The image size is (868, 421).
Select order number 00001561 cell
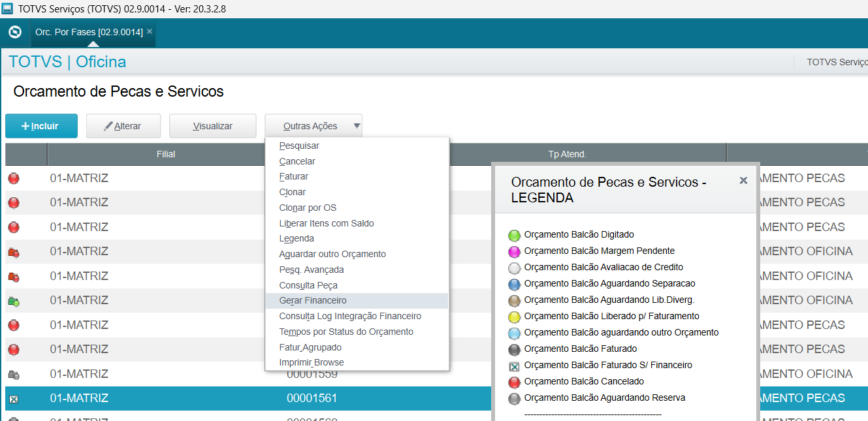(x=312, y=398)
